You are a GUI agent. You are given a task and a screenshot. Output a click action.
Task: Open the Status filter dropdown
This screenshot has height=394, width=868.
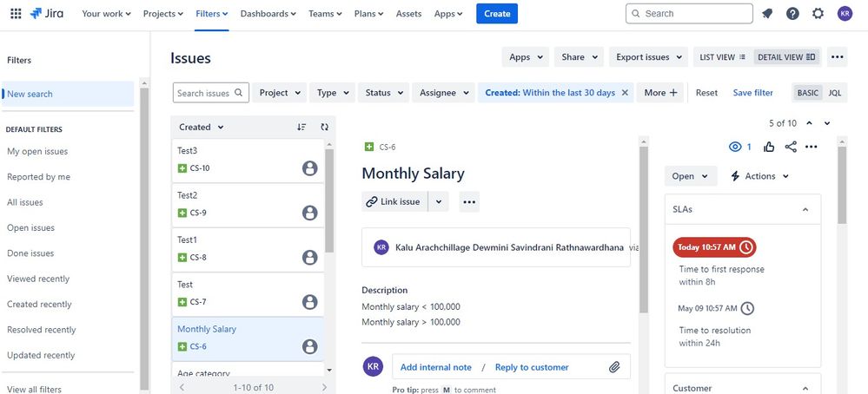[x=384, y=93]
